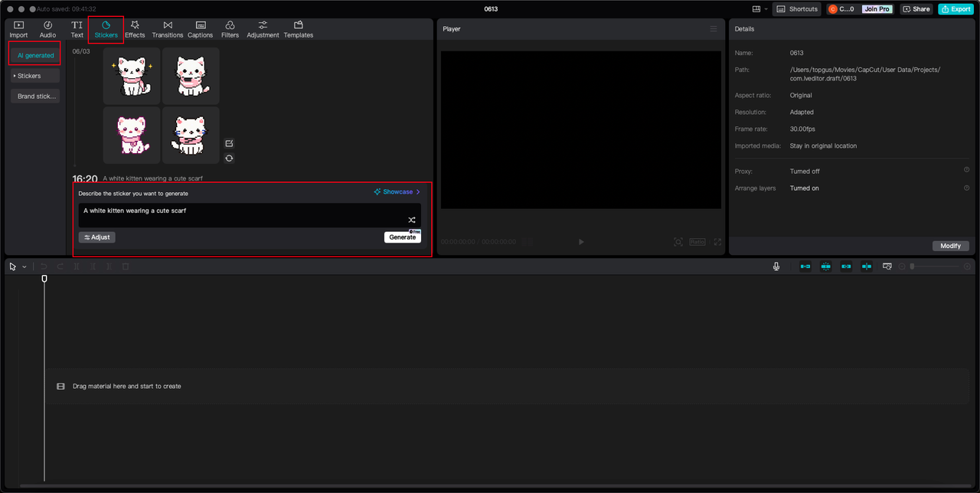Image resolution: width=980 pixels, height=493 pixels.
Task: Select the AI generated category
Action: pos(35,55)
